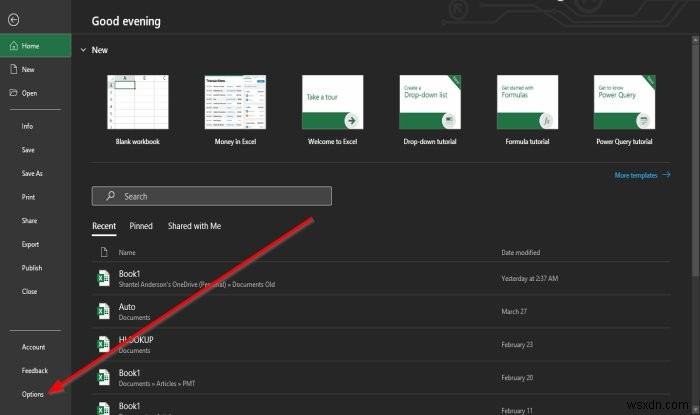Click Feedback in the sidebar

(x=35, y=371)
